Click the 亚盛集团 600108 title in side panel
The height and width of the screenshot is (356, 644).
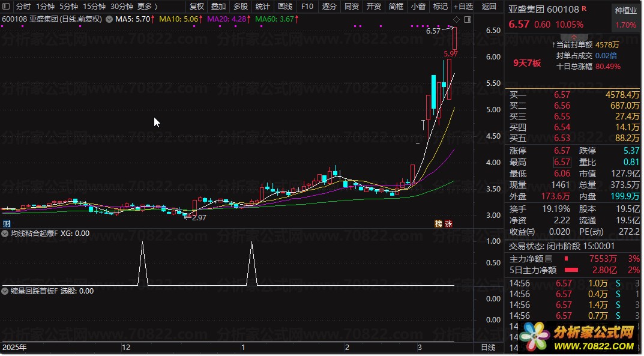click(543, 10)
